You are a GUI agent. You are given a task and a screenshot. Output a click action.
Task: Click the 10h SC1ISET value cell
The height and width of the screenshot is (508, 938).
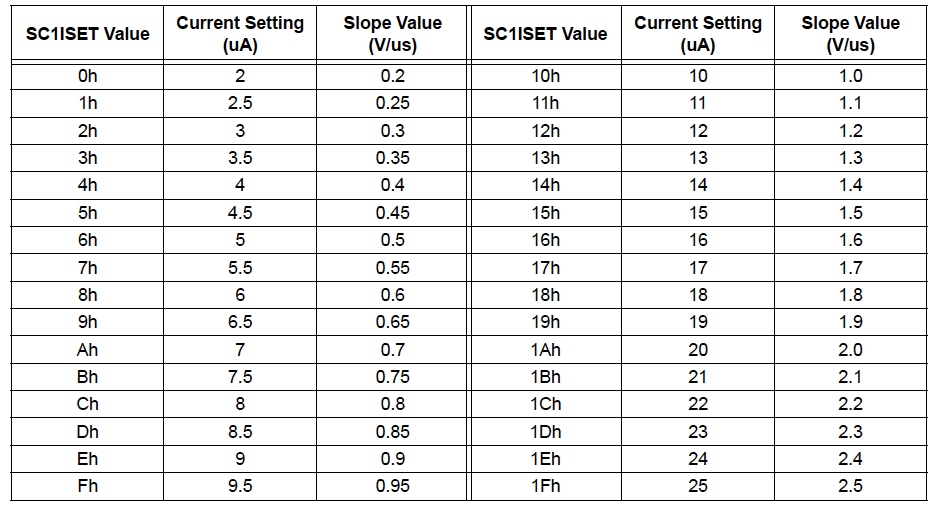click(546, 75)
